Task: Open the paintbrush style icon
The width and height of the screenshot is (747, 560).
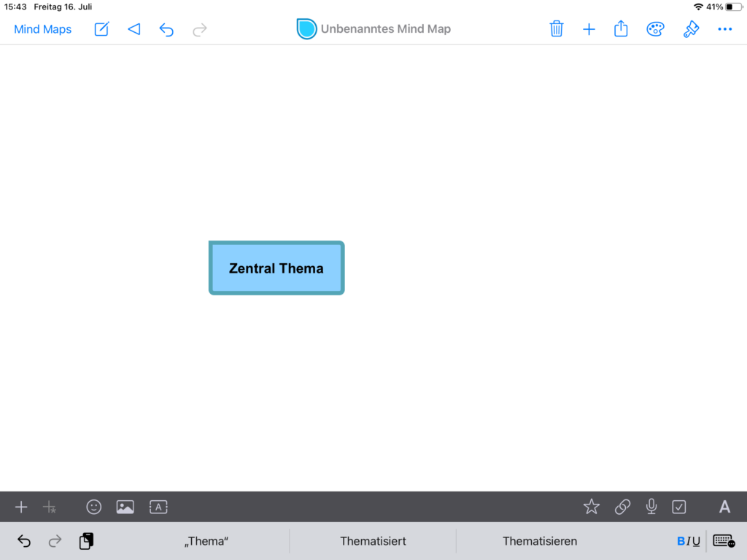Action: (691, 29)
